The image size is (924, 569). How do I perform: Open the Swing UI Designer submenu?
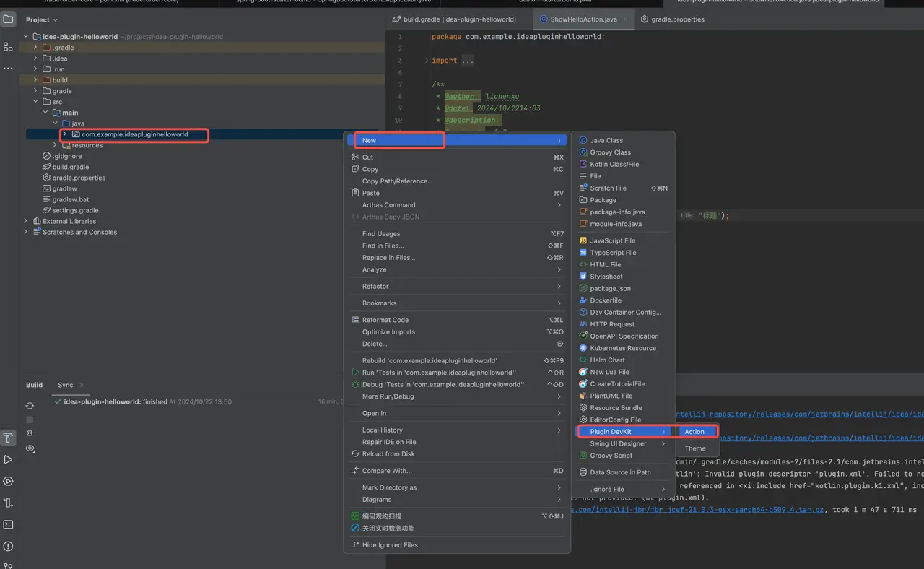(x=623, y=443)
